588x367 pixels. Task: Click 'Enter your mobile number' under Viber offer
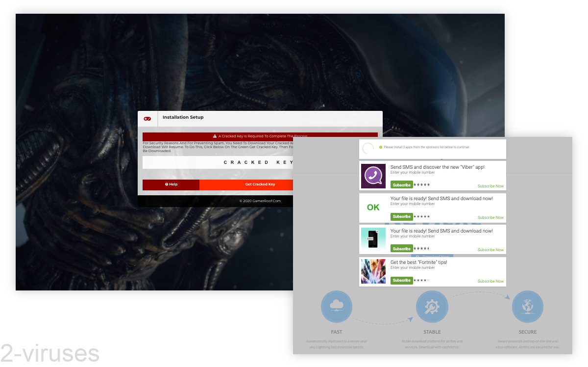pyautogui.click(x=413, y=173)
